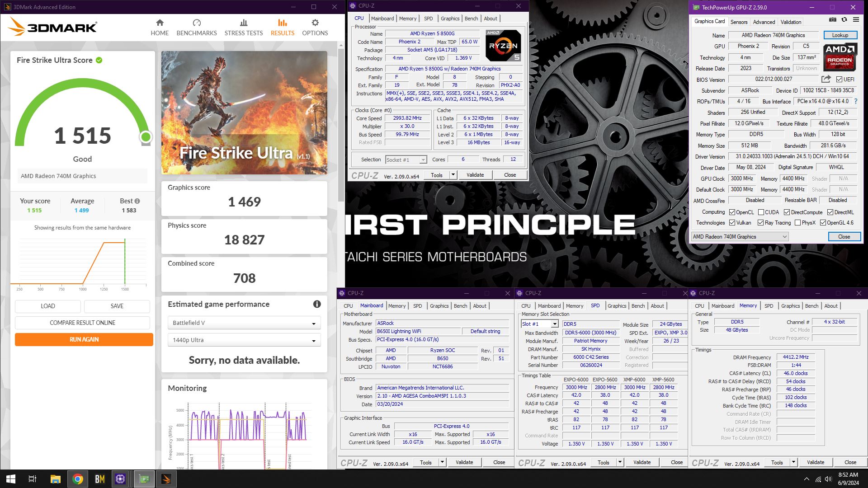Toggle OpenCL checkbox

coord(732,212)
